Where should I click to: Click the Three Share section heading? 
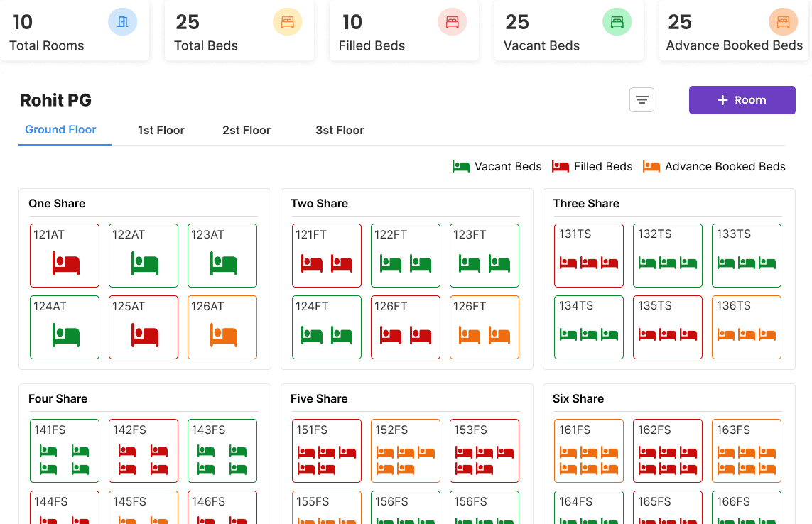pos(585,204)
